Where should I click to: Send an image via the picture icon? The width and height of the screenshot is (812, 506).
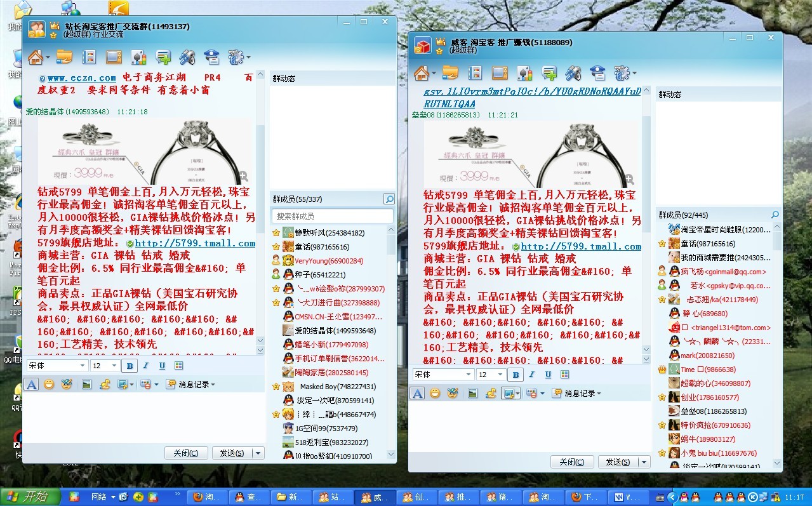coord(86,384)
